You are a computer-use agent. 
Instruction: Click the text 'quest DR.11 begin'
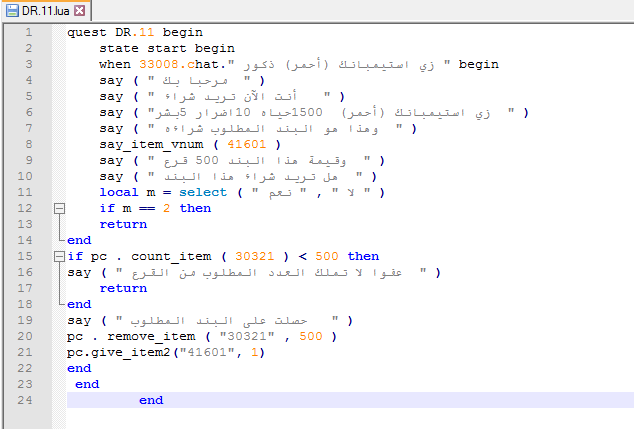135,32
